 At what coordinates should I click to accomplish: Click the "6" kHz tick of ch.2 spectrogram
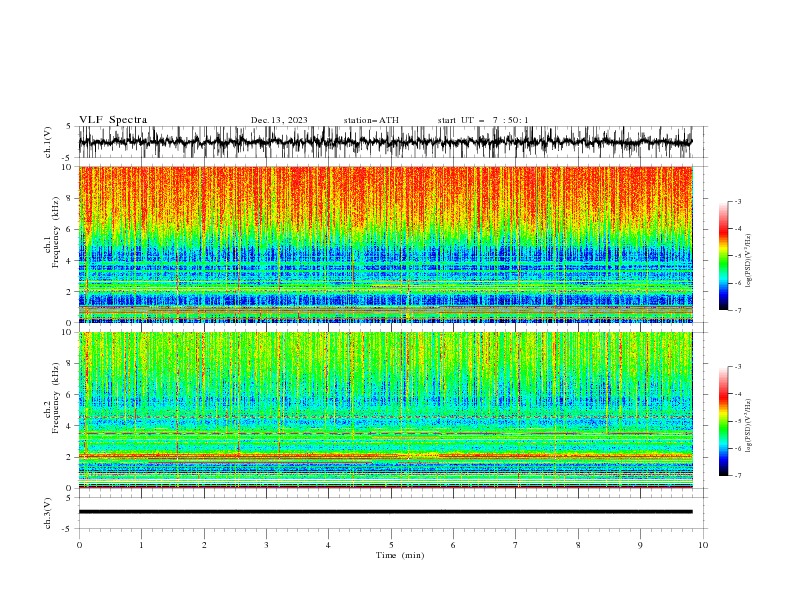pos(70,395)
